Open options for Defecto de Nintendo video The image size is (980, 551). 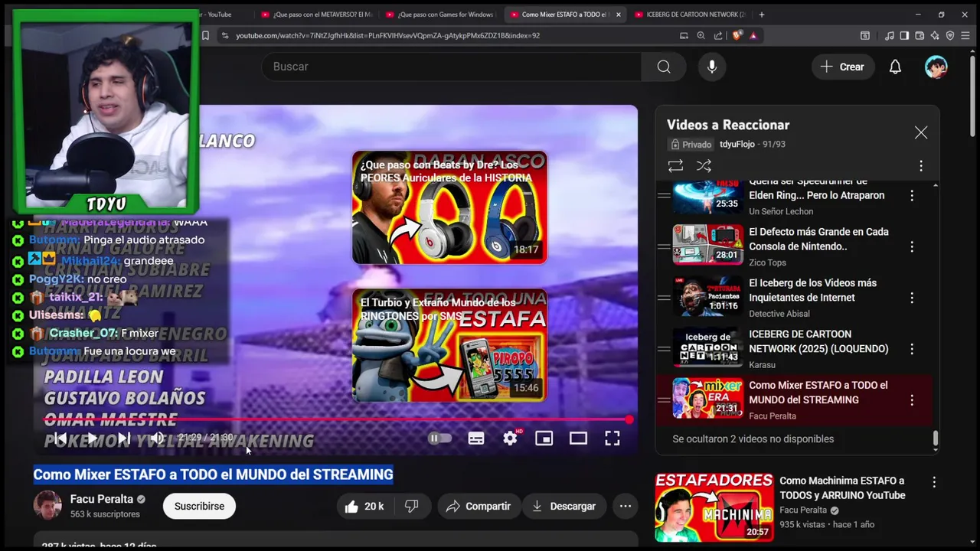pyautogui.click(x=912, y=246)
